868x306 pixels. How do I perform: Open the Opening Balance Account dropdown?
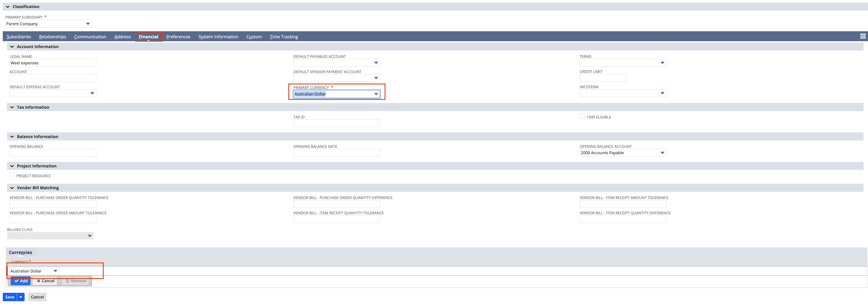click(x=662, y=153)
